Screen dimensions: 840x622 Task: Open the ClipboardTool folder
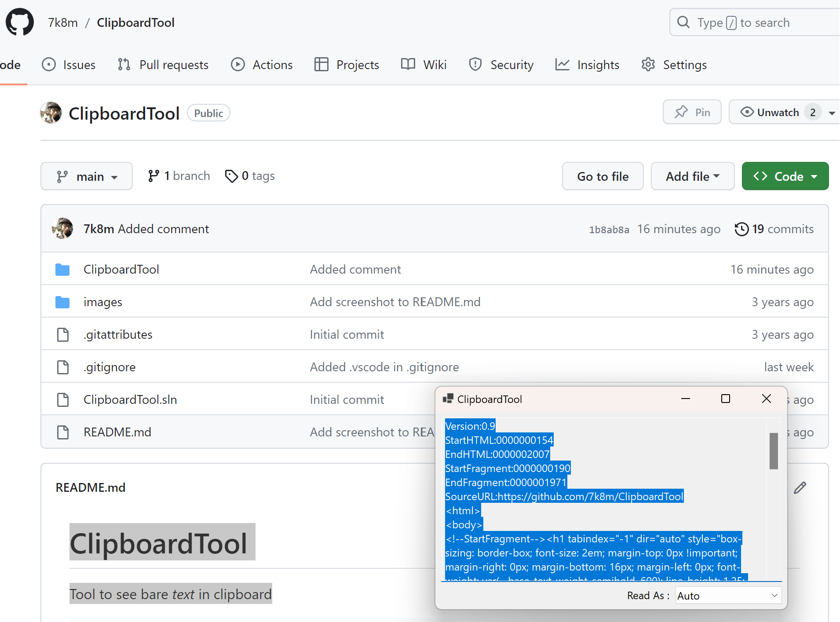121,269
